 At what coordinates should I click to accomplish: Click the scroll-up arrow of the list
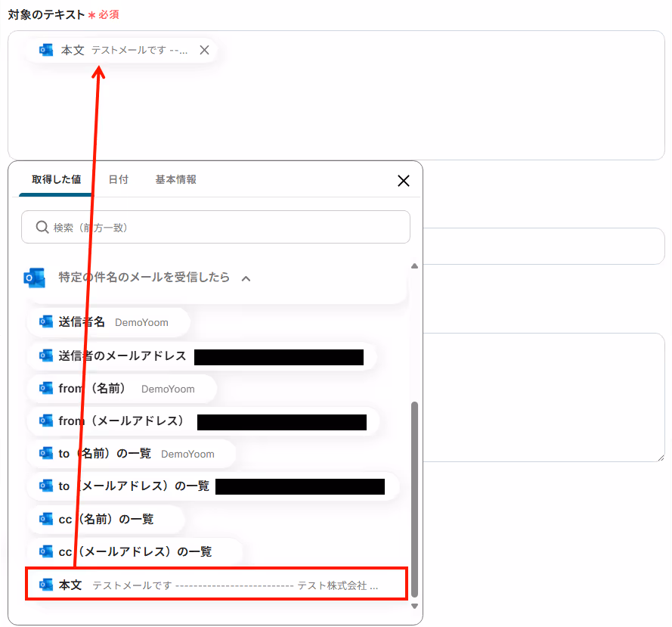414,266
